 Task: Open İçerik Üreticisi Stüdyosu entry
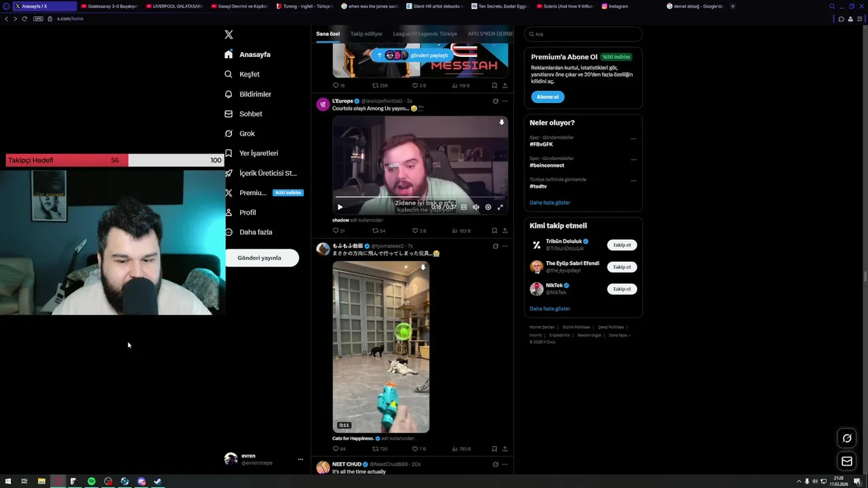pos(260,173)
